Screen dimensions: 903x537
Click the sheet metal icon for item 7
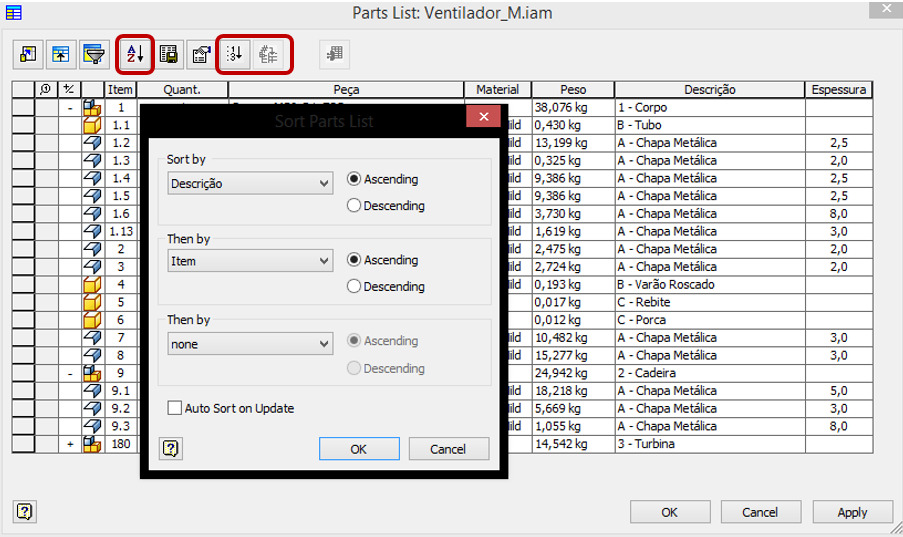coord(92,338)
